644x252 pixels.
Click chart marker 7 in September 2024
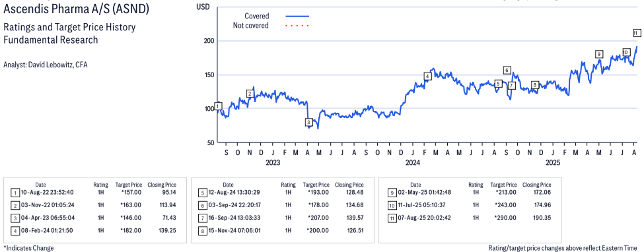(511, 86)
